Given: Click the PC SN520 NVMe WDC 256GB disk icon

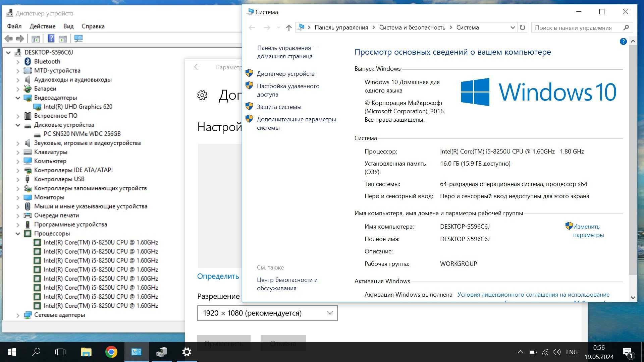Looking at the screenshot, I should [x=36, y=133].
